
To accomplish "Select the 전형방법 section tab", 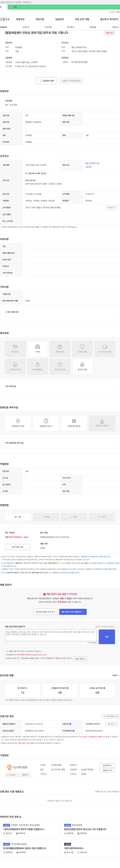I will (x=93, y=27).
